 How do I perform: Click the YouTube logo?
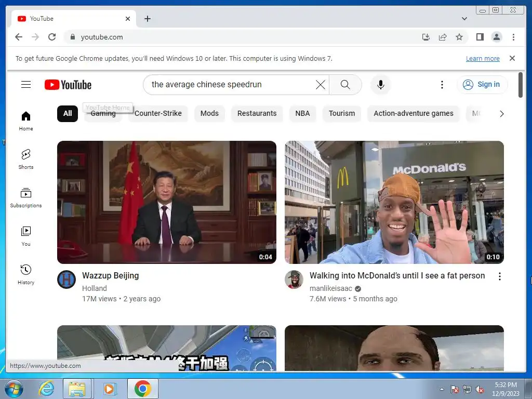point(68,85)
